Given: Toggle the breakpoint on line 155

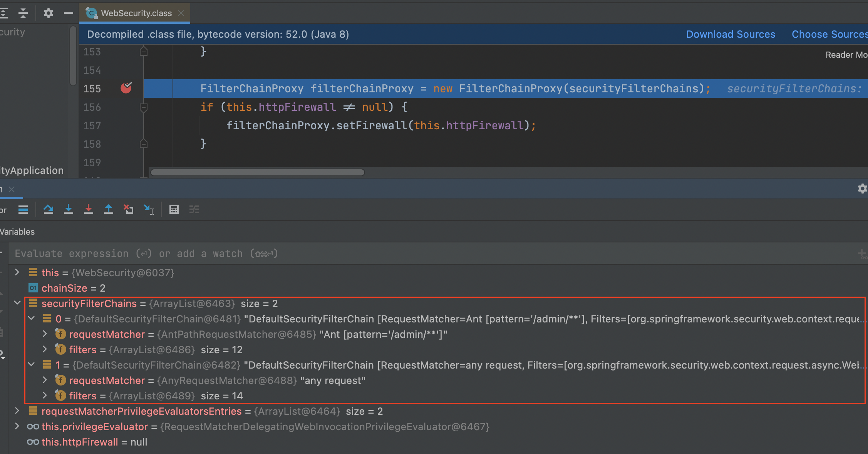Looking at the screenshot, I should [126, 88].
